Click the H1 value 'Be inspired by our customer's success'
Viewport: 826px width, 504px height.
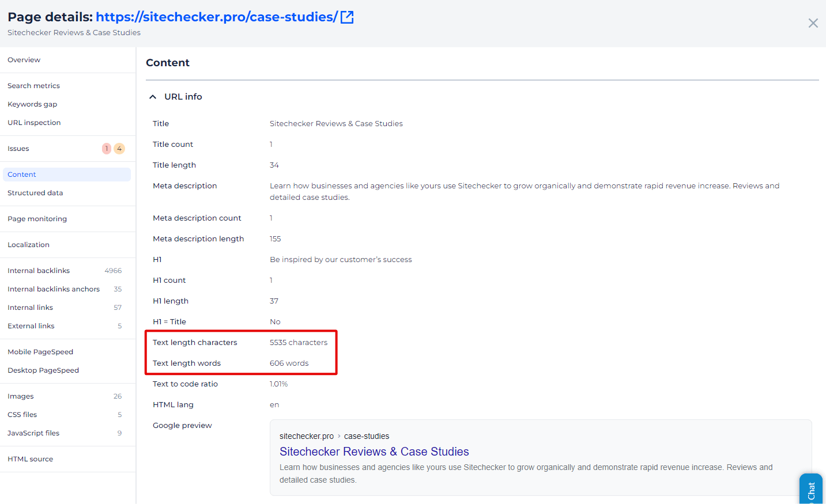pyautogui.click(x=341, y=260)
